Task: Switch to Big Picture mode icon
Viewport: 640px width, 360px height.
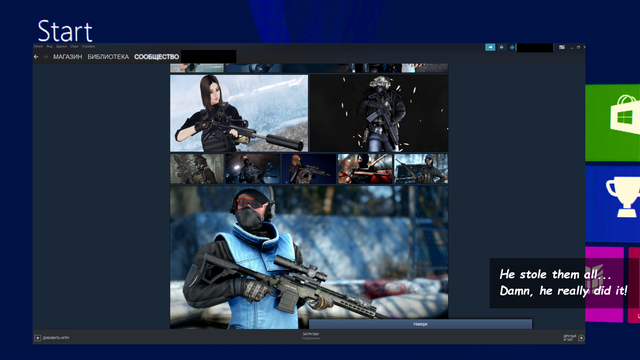Action: click(x=562, y=47)
